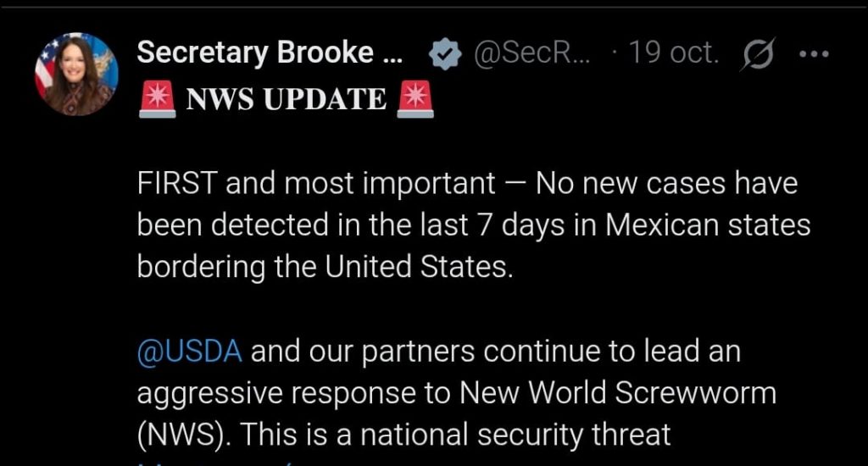Image resolution: width=868 pixels, height=466 pixels.
Task: Click the line starting "FIRST and most important"
Action: (466, 184)
